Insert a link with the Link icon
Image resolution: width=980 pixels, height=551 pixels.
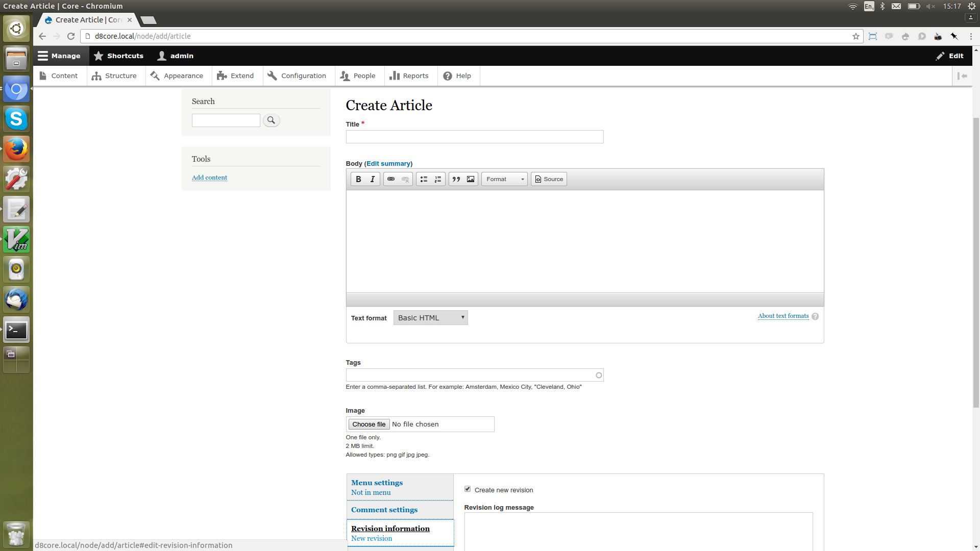(391, 179)
